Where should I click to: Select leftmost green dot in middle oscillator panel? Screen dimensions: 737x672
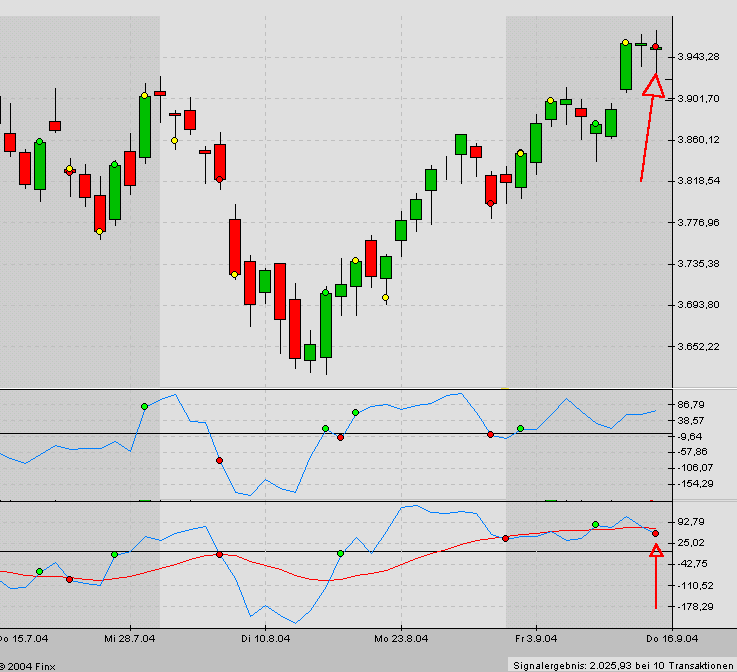(x=144, y=406)
